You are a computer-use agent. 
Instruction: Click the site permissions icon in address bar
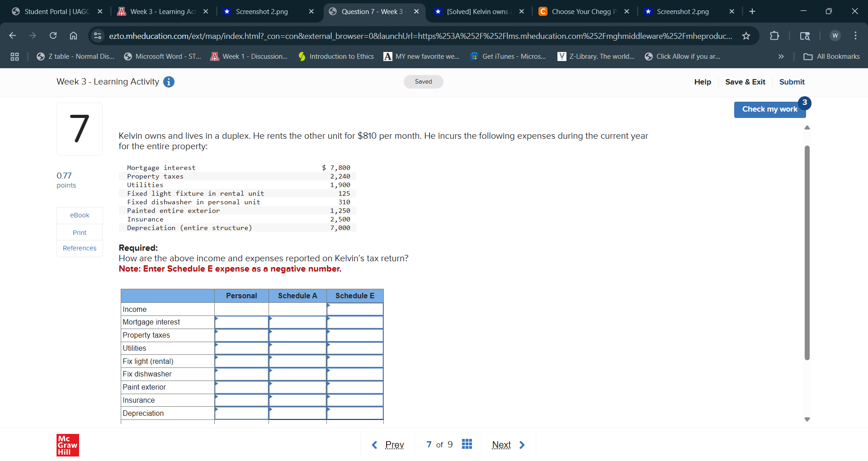pos(98,36)
